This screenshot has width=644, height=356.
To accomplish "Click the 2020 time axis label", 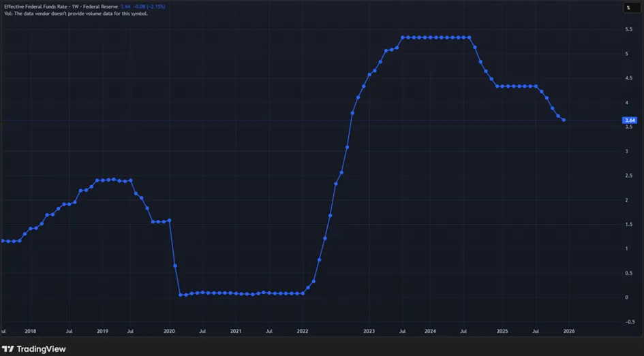I will [x=169, y=331].
